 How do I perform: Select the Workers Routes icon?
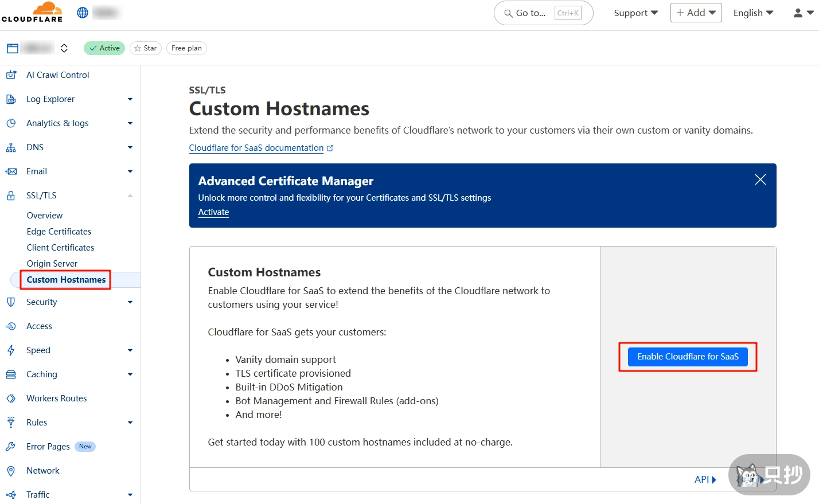tap(12, 398)
